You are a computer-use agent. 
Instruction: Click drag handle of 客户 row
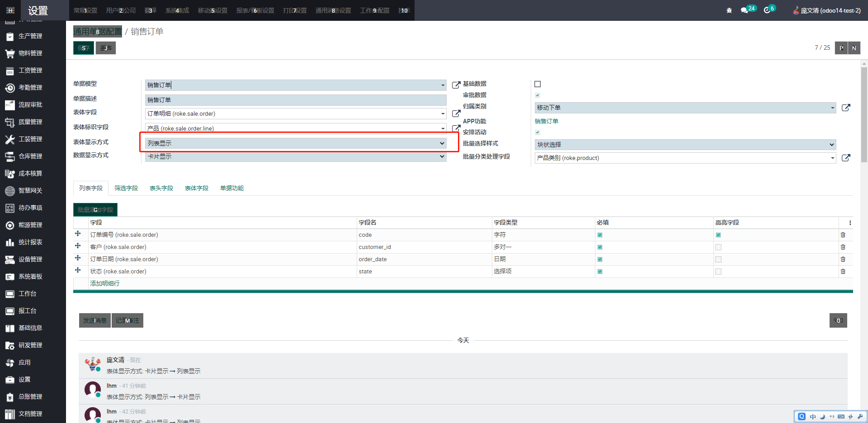click(78, 246)
